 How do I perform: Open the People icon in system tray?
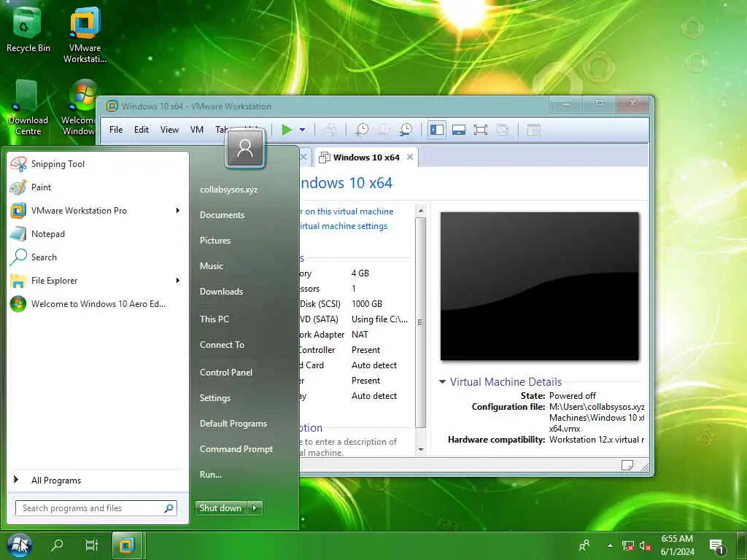[584, 545]
